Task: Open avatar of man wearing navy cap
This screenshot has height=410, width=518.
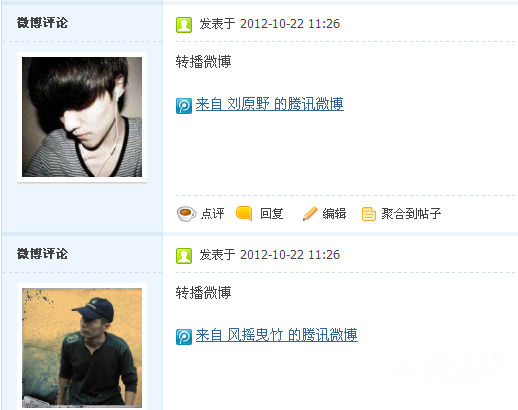Action: click(82, 347)
